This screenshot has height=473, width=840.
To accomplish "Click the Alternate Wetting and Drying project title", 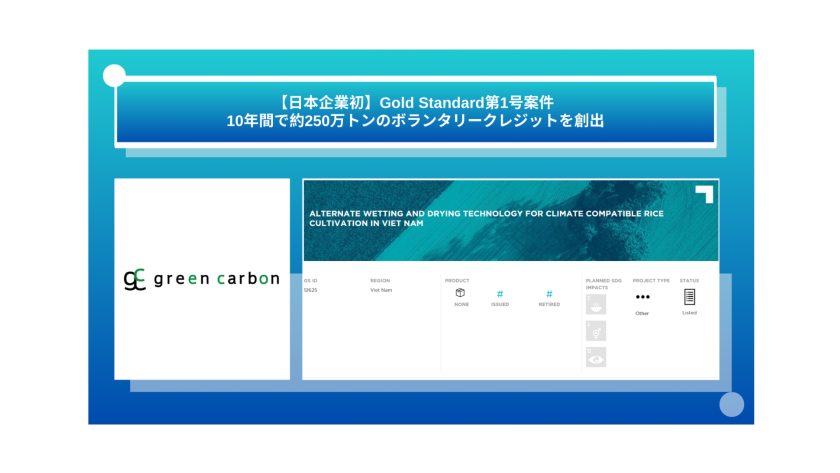I will click(486, 218).
